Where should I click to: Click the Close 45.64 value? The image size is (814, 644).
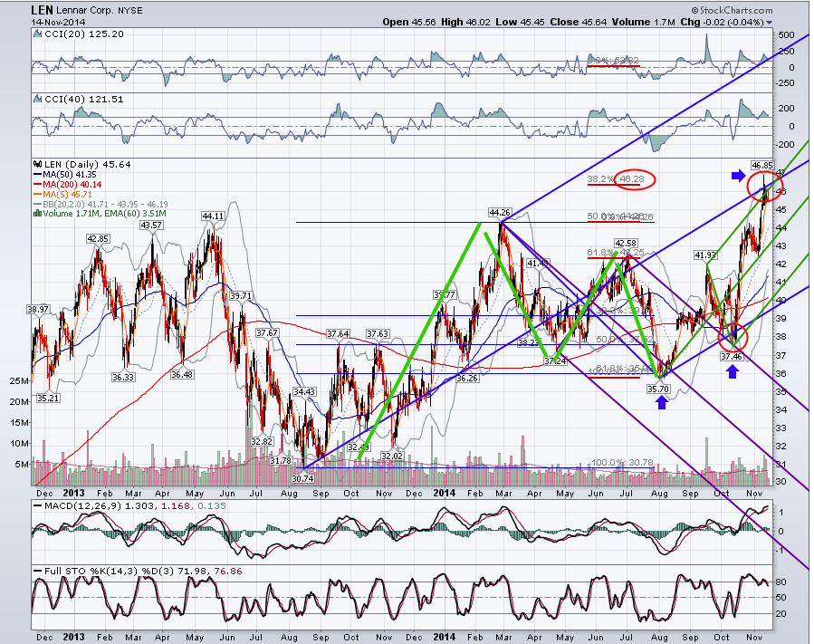click(579, 23)
